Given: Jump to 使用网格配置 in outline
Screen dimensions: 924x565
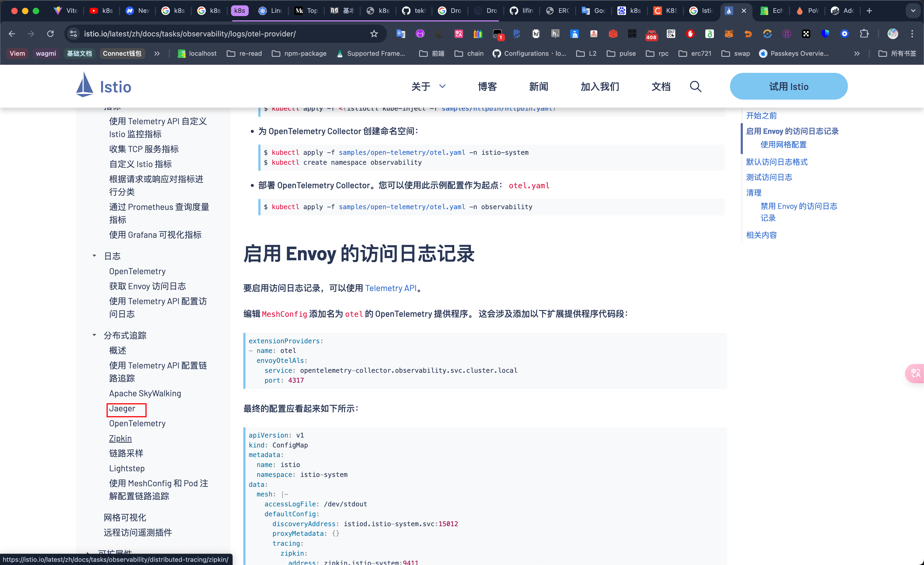Looking at the screenshot, I should click(x=783, y=145).
